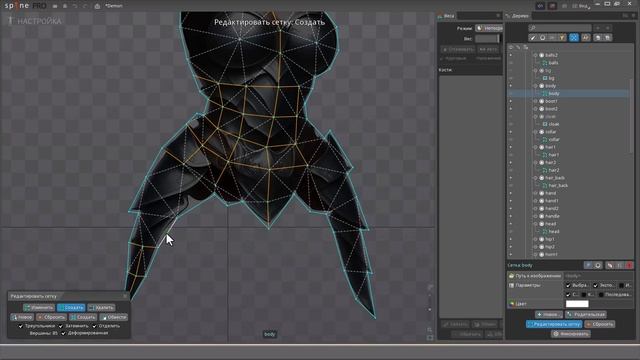This screenshot has height=360, width=640.
Task: Click the Фиксировать button
Action: tap(570, 334)
